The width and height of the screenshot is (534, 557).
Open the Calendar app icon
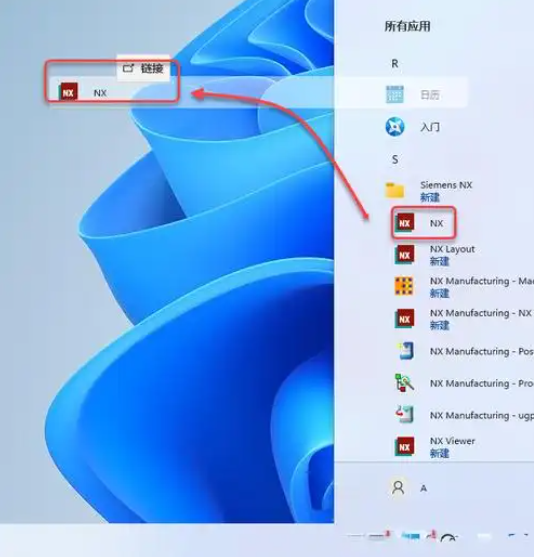[395, 94]
